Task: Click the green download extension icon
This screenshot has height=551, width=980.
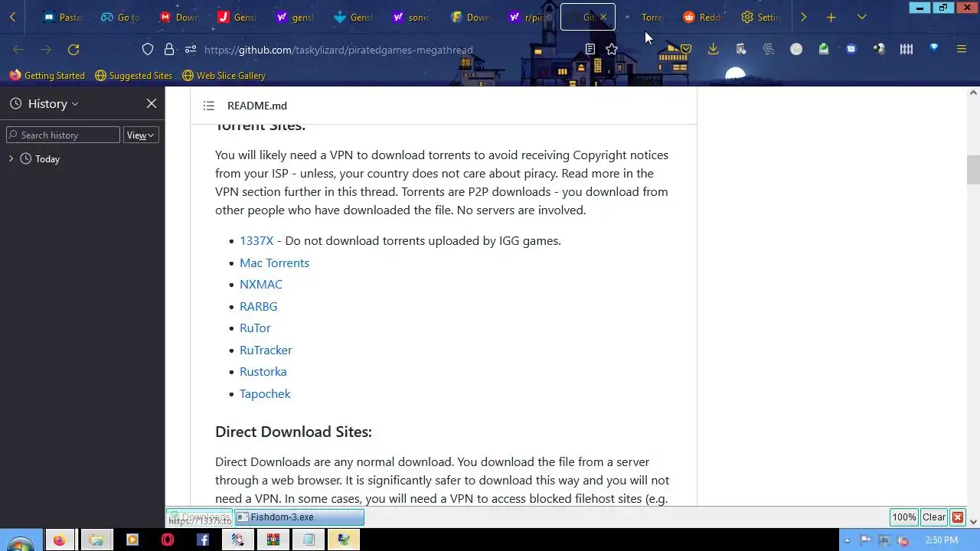Action: click(824, 49)
